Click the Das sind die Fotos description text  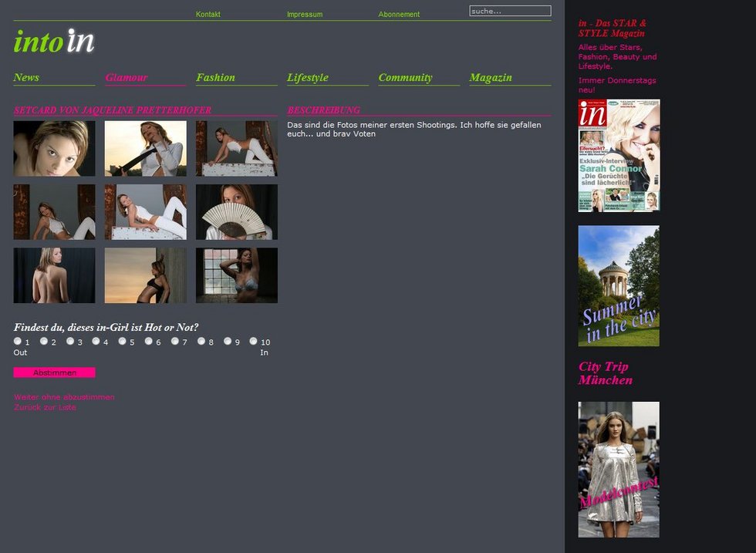tap(414, 130)
